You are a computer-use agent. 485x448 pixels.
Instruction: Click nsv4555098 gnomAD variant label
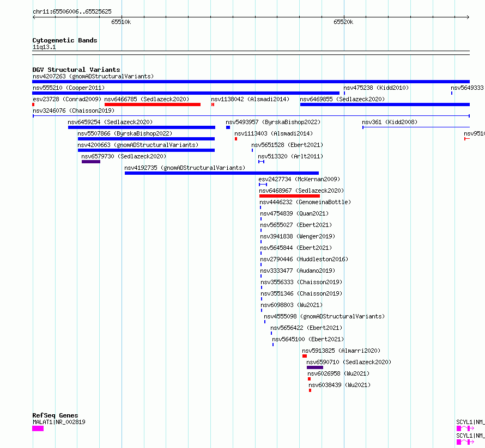[x=324, y=316]
